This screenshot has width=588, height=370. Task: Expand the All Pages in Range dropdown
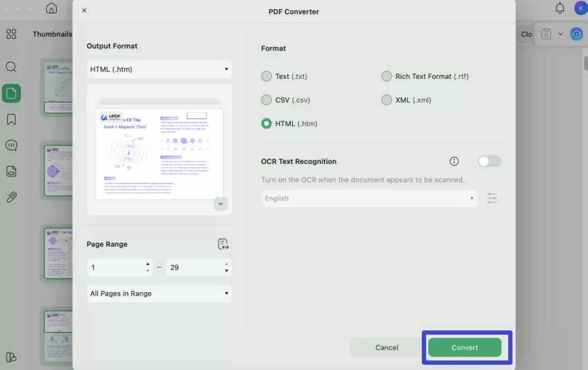(x=159, y=294)
